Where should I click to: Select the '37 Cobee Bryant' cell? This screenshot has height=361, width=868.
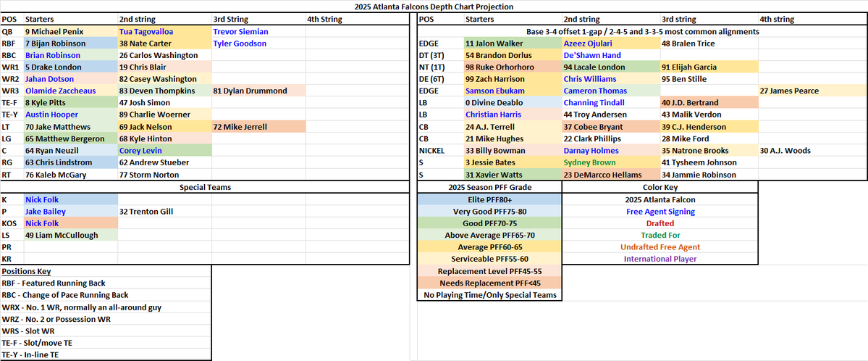click(611, 126)
